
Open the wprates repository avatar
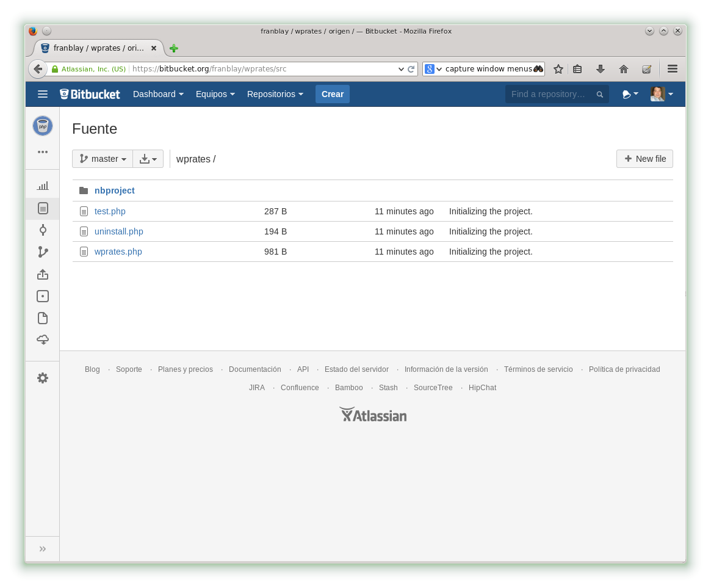coord(43,126)
